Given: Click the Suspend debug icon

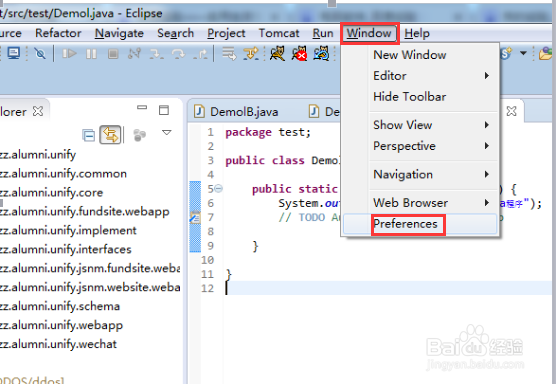Looking at the screenshot, I should click(91, 54).
